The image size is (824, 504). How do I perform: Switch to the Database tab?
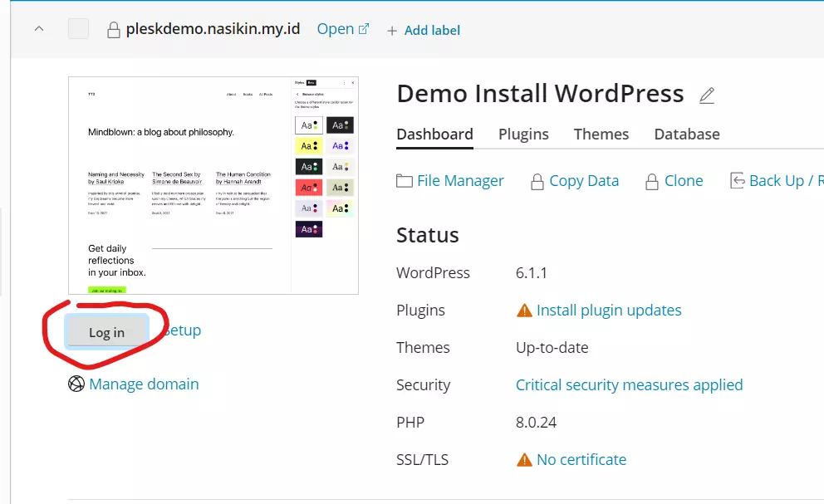tap(687, 135)
